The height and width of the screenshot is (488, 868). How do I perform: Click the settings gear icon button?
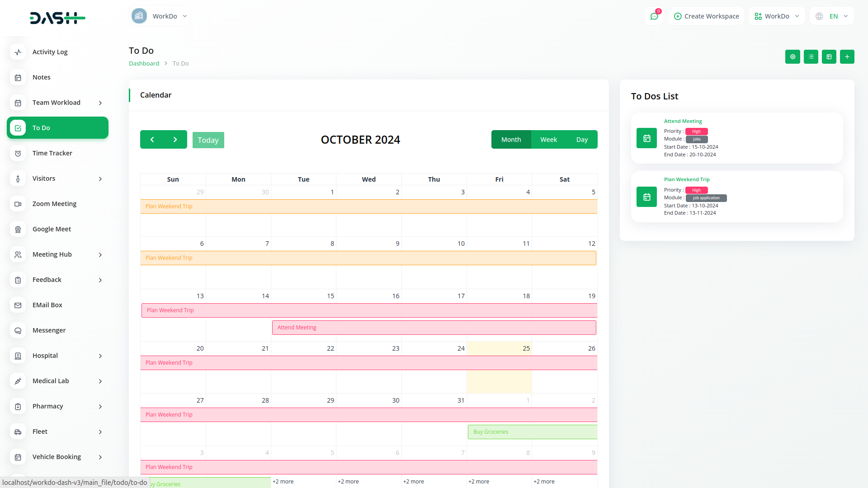[793, 57]
